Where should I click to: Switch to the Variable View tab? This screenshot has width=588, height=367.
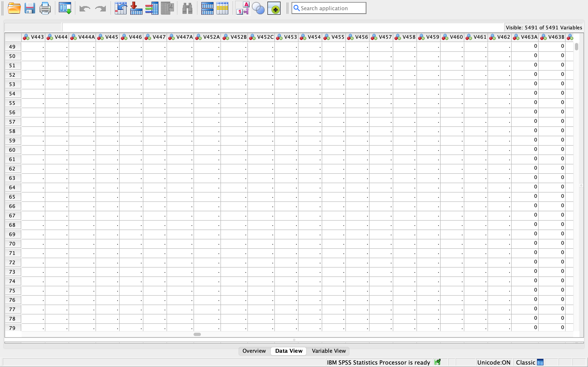[329, 351]
